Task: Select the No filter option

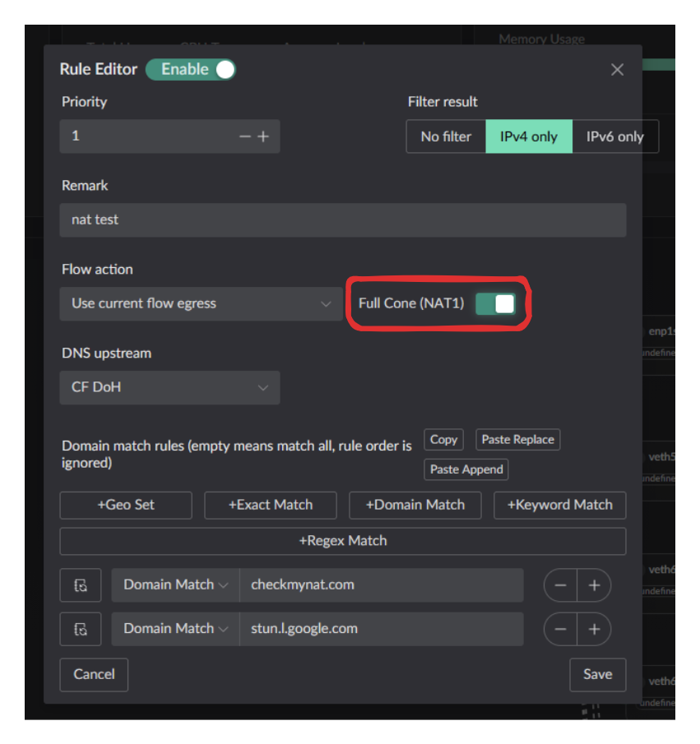Action: [x=446, y=136]
